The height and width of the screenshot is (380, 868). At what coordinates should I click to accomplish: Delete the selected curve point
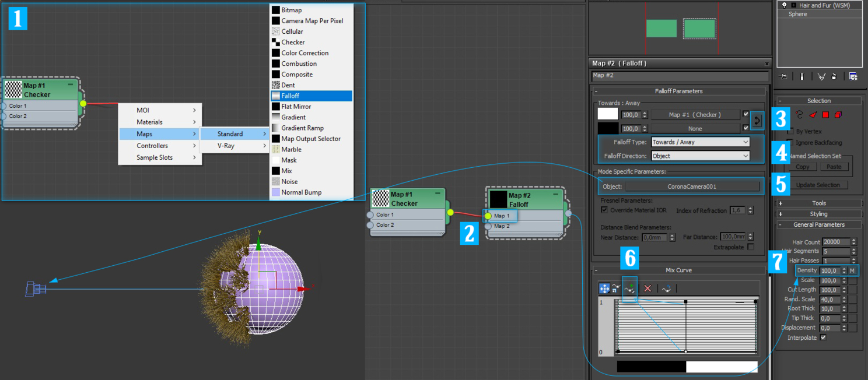(647, 288)
